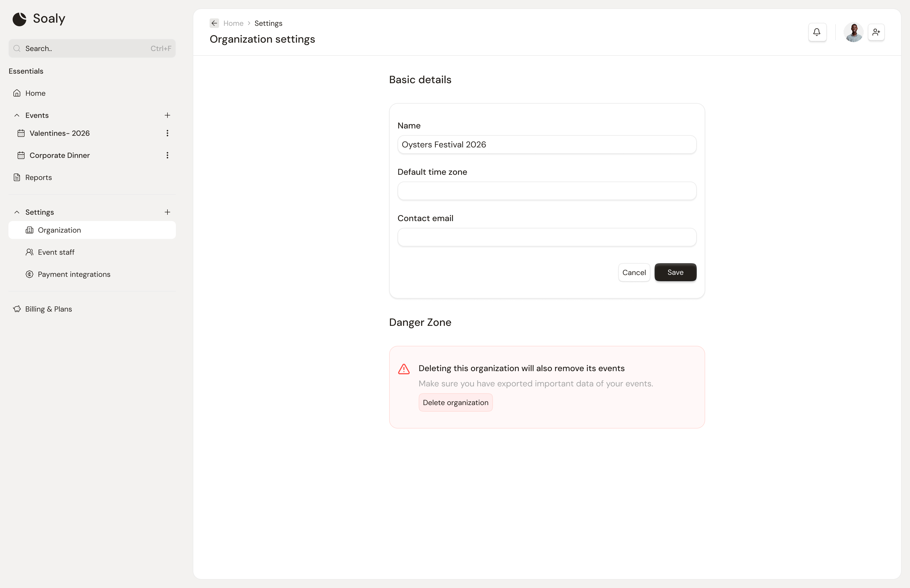Click the Basic details heading
The width and height of the screenshot is (910, 588).
tap(420, 79)
